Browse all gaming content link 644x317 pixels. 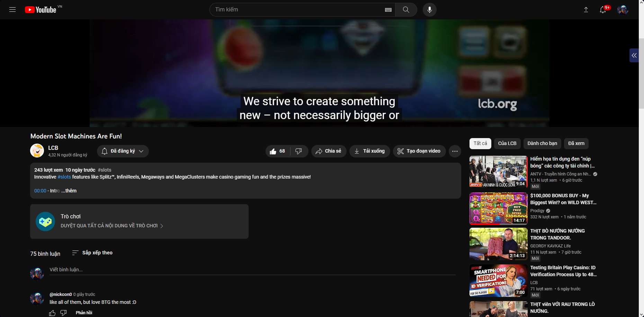tap(112, 226)
